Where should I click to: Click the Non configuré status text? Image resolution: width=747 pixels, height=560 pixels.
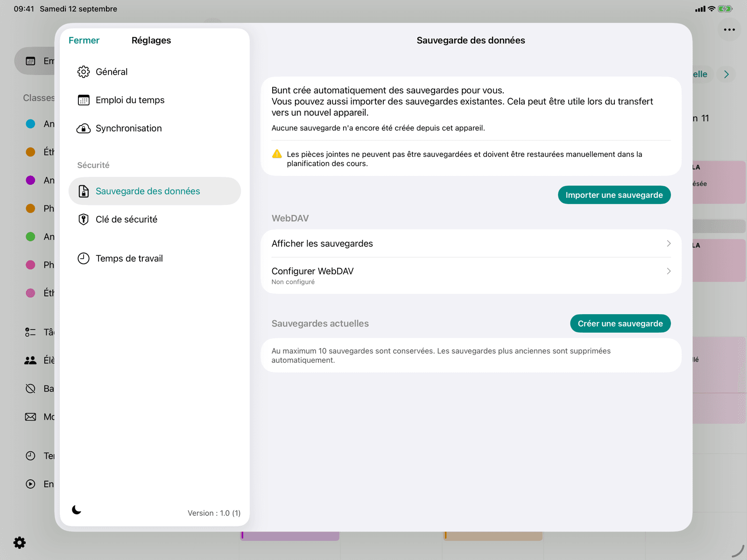click(293, 282)
